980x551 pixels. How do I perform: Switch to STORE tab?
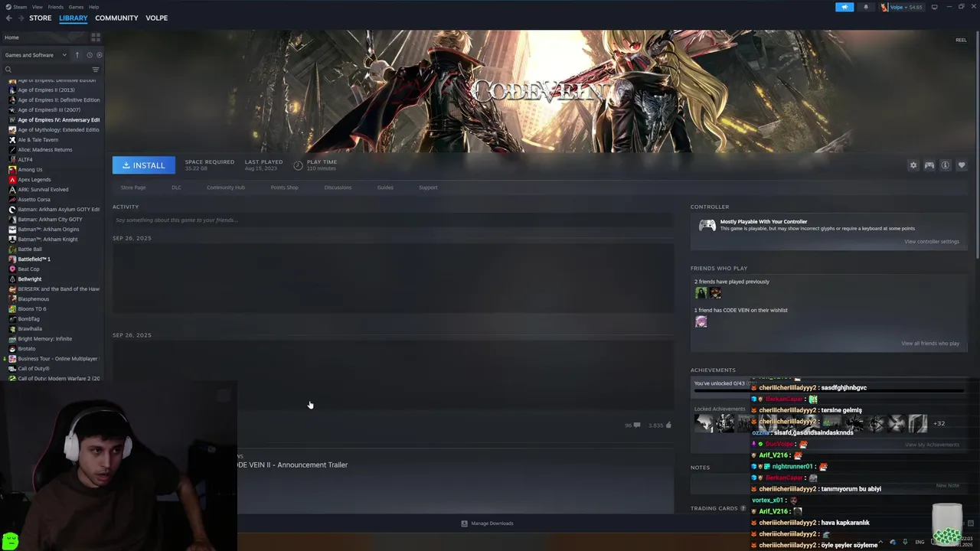[41, 18]
